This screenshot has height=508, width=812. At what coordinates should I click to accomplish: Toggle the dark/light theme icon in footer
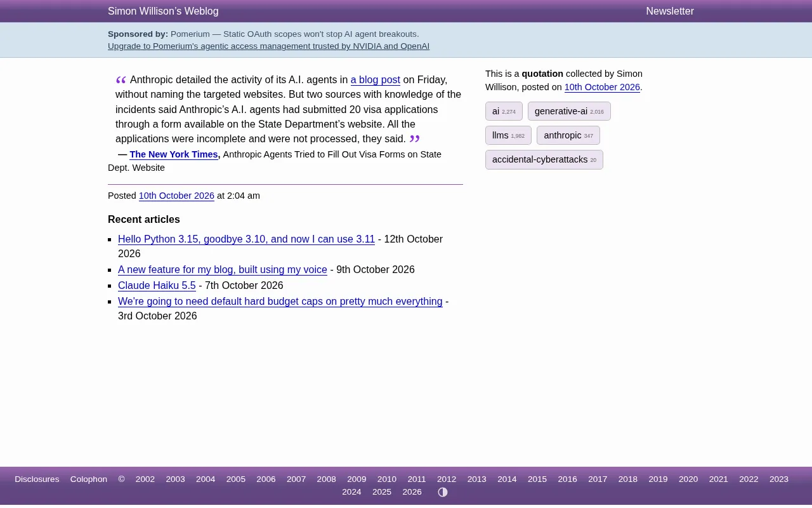coord(443,492)
